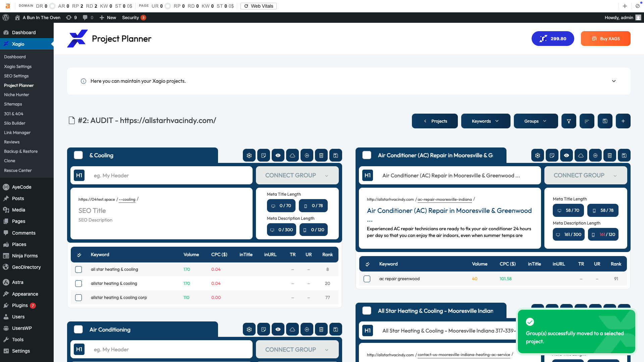Open Niche Hunter in sidebar

click(16, 95)
